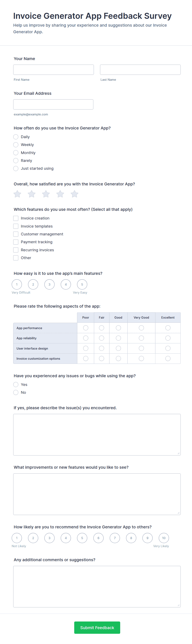Click the Submit Feedback button
Screen dimensions: 192x644
click(97, 627)
